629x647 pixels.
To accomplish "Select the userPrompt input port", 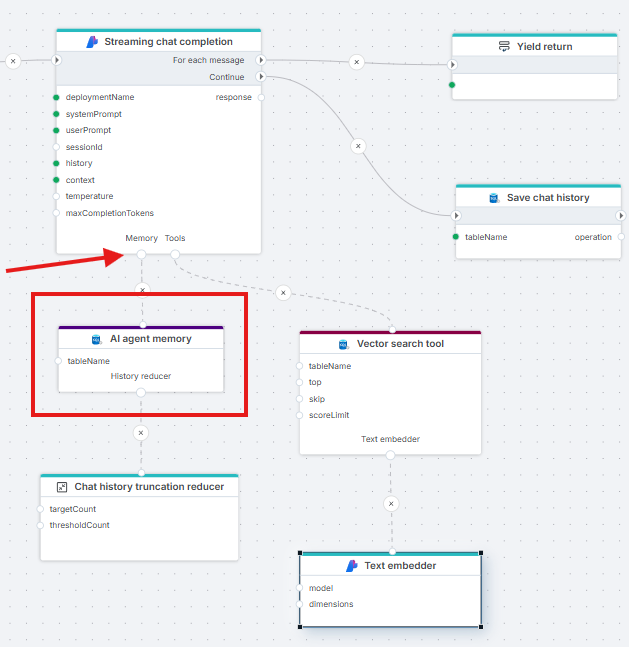I will click(x=57, y=130).
